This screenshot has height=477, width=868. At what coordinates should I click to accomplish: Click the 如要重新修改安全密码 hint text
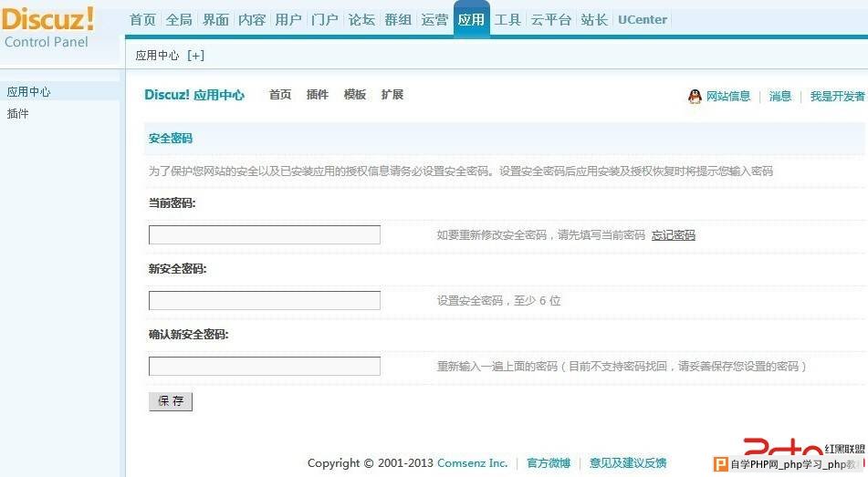coord(541,235)
